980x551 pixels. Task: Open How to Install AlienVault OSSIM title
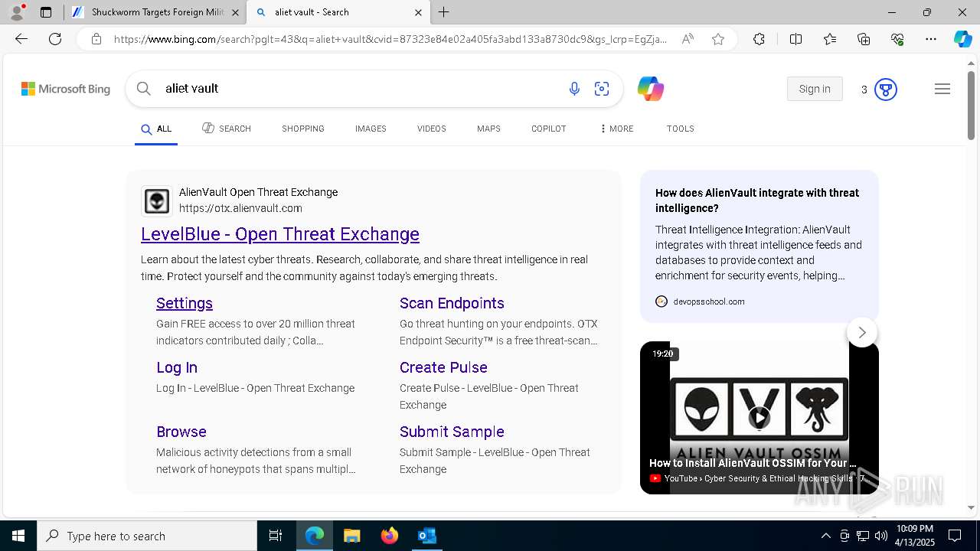[x=753, y=463]
